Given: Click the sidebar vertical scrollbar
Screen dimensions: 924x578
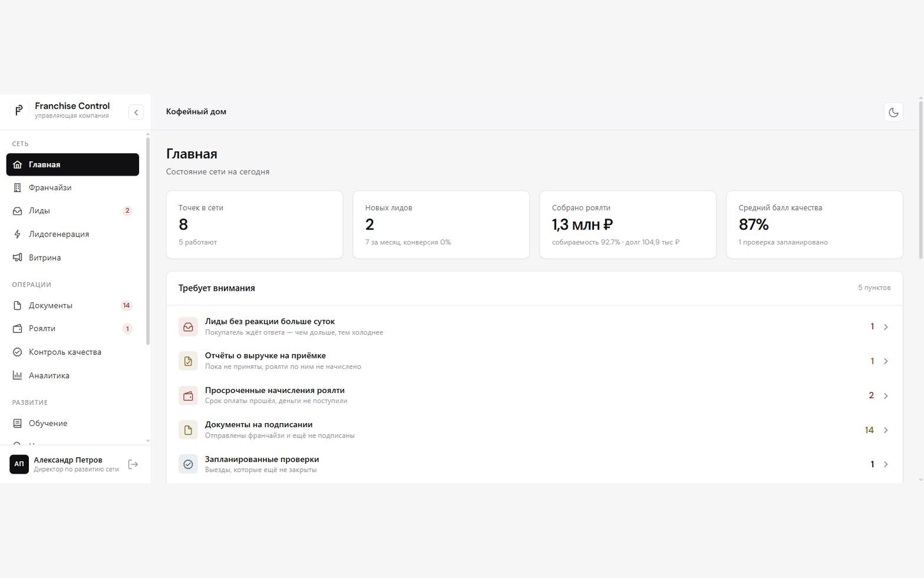Looking at the screenshot, I should (x=148, y=240).
